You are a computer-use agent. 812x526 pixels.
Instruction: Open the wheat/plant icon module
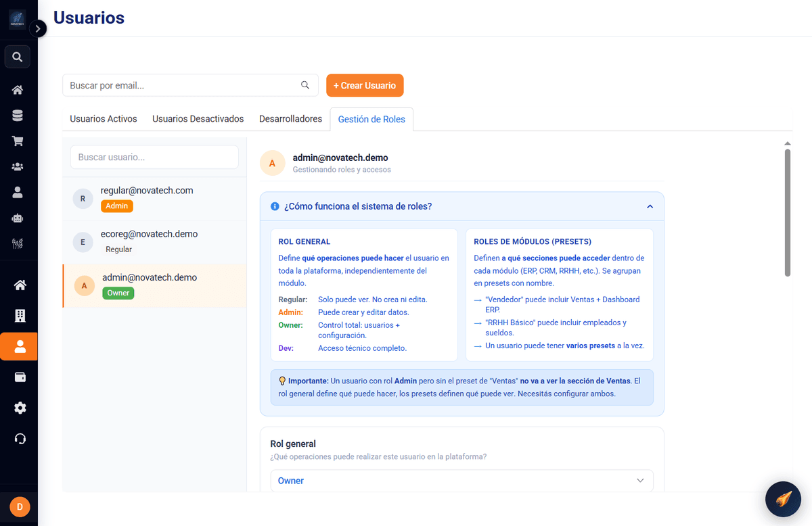tap(18, 243)
